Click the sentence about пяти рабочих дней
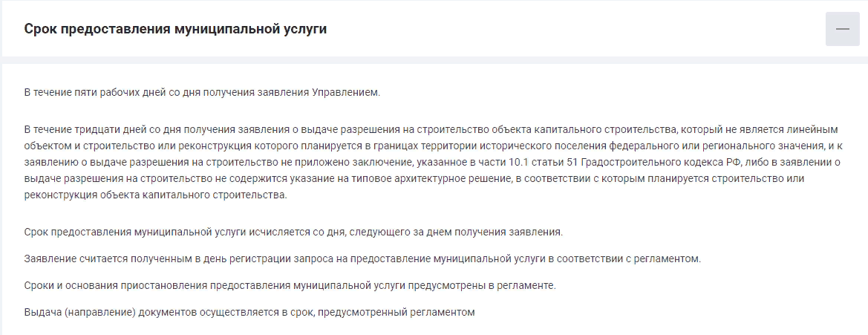This screenshot has height=335, width=868. click(203, 92)
